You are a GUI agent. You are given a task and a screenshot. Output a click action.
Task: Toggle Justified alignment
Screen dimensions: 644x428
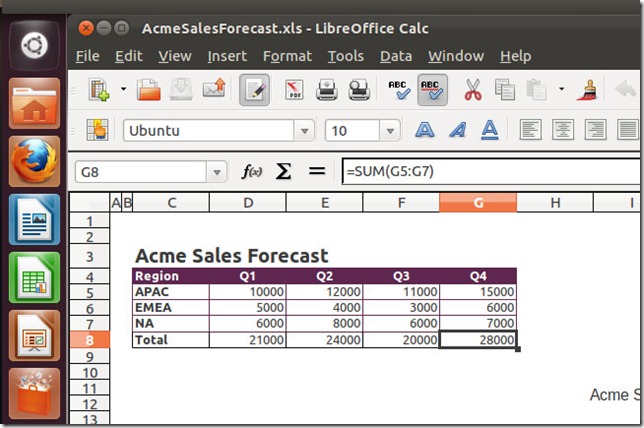click(628, 130)
